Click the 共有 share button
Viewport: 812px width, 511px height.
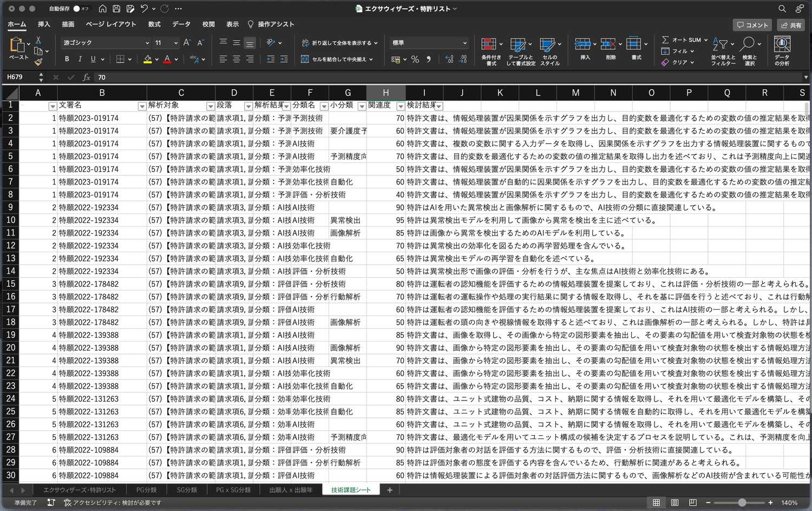[791, 25]
